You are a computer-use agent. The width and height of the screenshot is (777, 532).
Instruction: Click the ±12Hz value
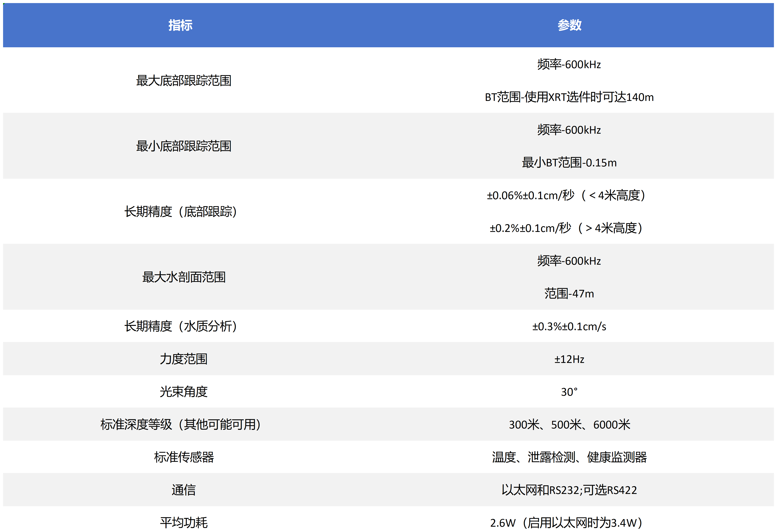[569, 359]
